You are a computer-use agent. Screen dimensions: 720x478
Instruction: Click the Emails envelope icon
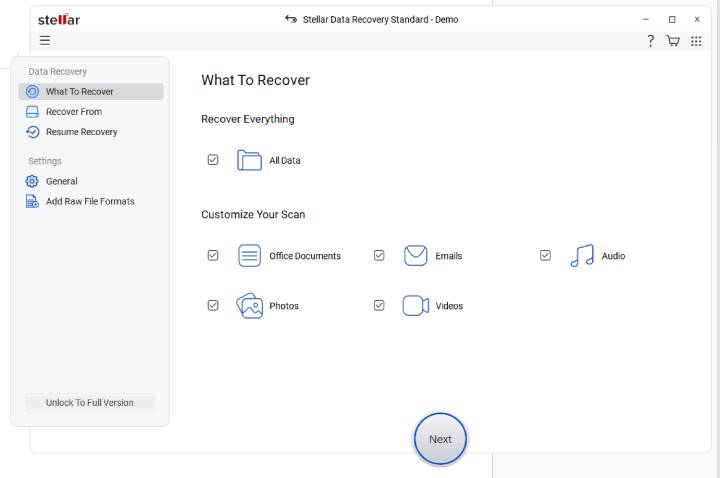click(416, 256)
